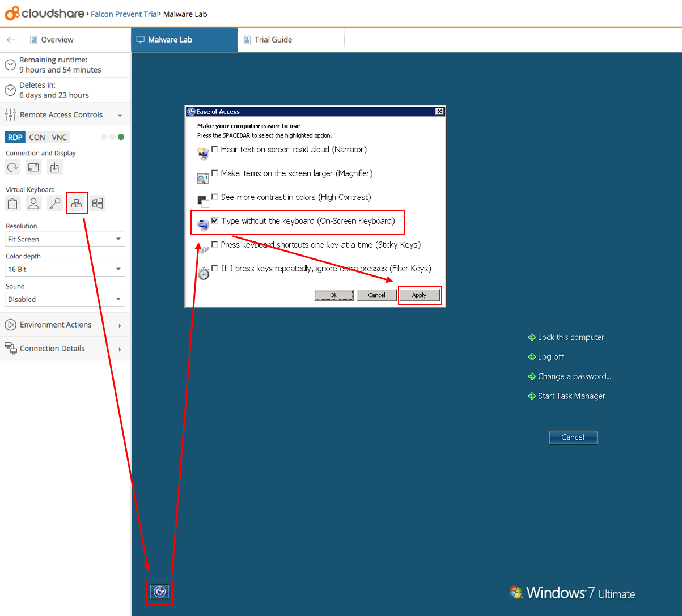The width and height of the screenshot is (682, 616).
Task: Click the download icon under Connection and Display
Action: [x=54, y=167]
